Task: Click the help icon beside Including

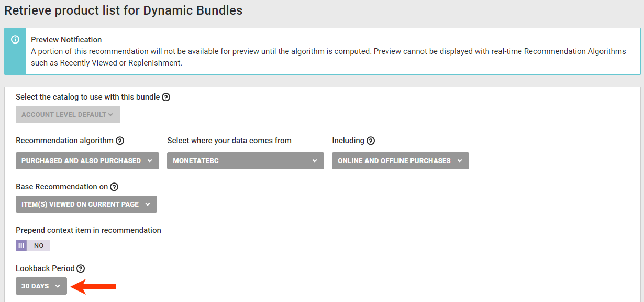Action: 371,141
